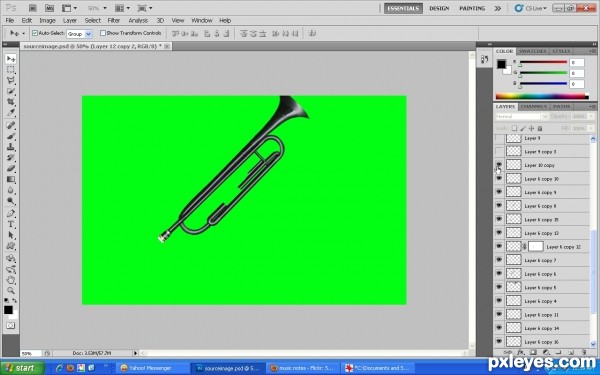The image size is (600, 375).
Task: Select the Rectangular Marquee tool
Action: pos(11,70)
